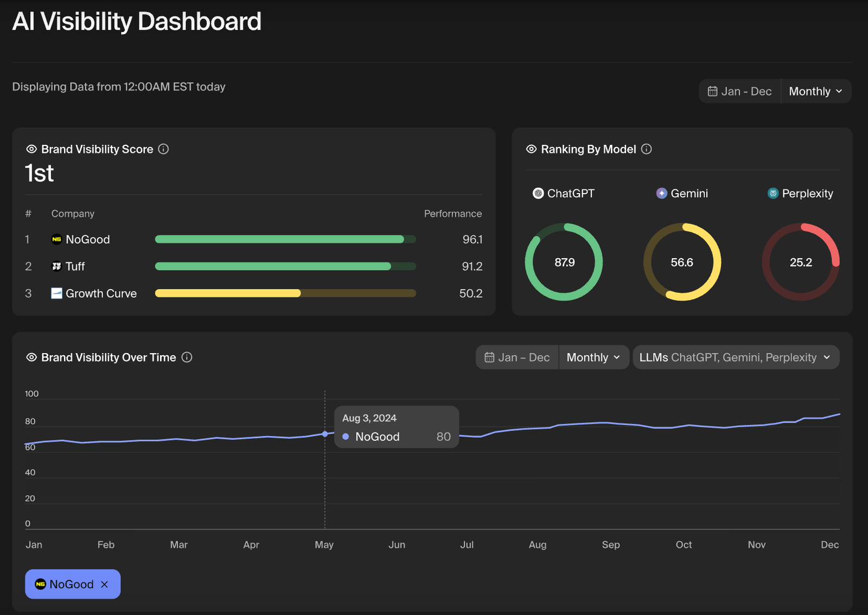Click info icon next to Ranking By Model
This screenshot has width=868, height=615.
click(x=646, y=149)
